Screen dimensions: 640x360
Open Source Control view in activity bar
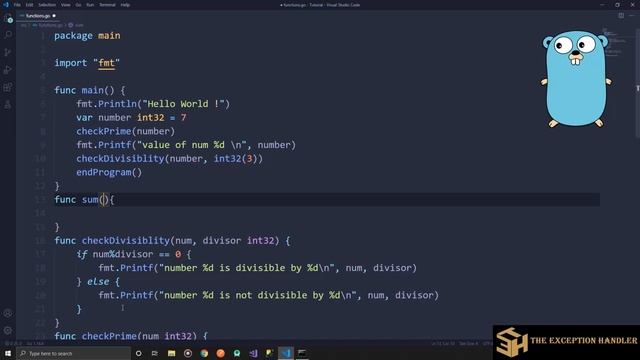[x=8, y=52]
